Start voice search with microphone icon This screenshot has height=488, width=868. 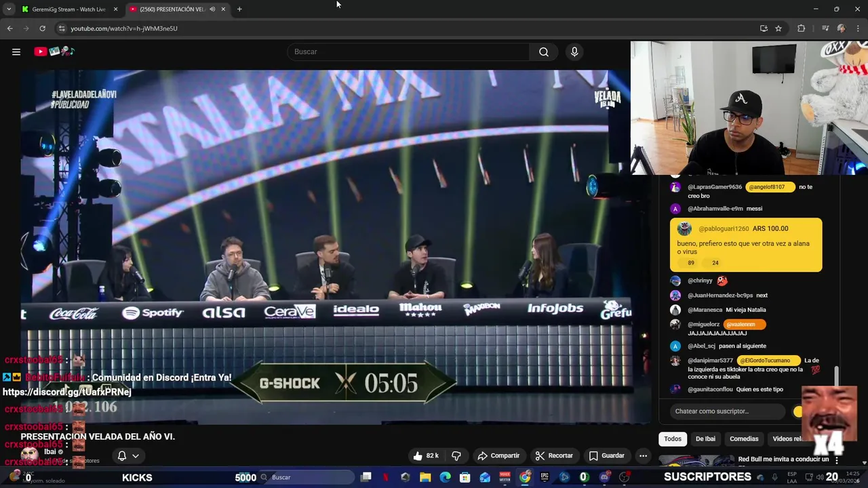(574, 52)
